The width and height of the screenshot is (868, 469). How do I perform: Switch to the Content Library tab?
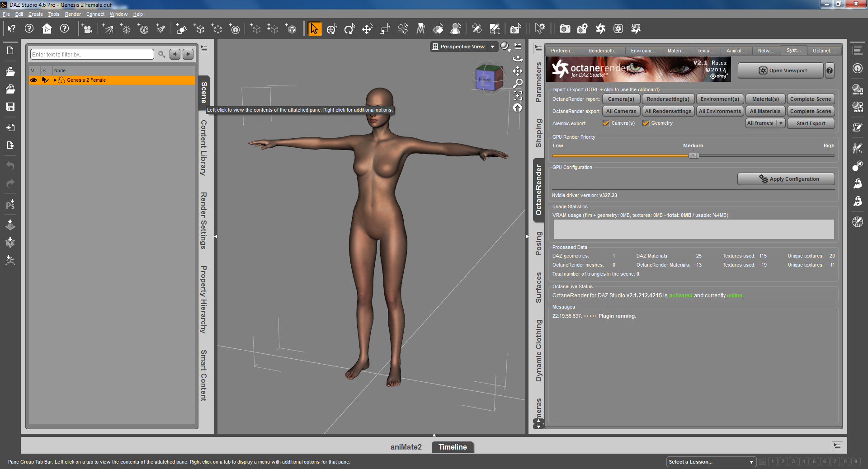click(204, 148)
